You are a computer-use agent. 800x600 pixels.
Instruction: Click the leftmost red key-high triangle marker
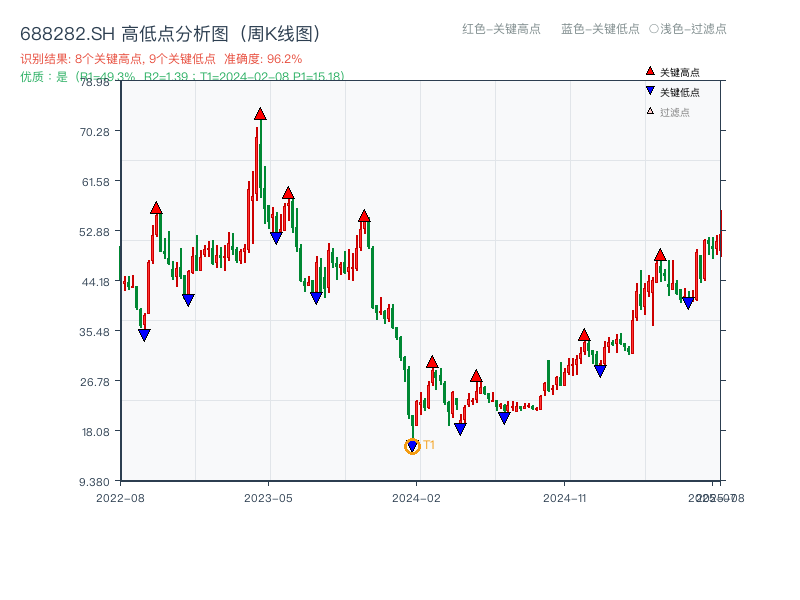click(156, 208)
